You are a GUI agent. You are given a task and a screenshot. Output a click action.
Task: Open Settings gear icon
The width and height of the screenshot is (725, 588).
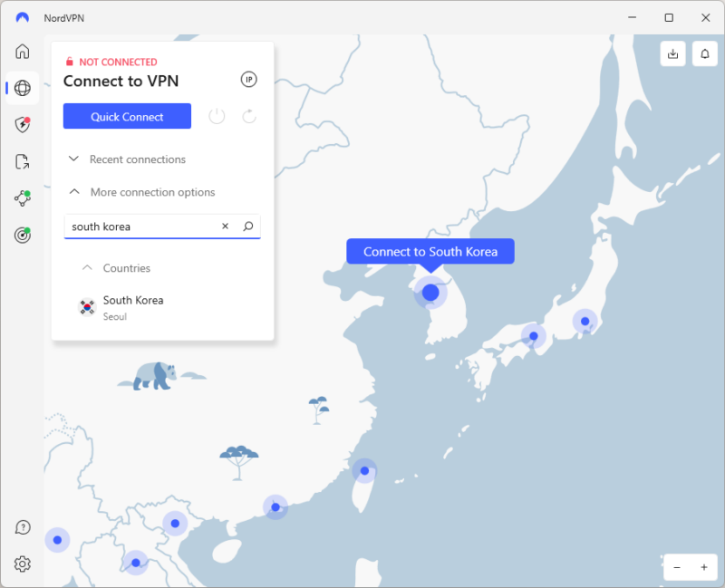(x=22, y=564)
